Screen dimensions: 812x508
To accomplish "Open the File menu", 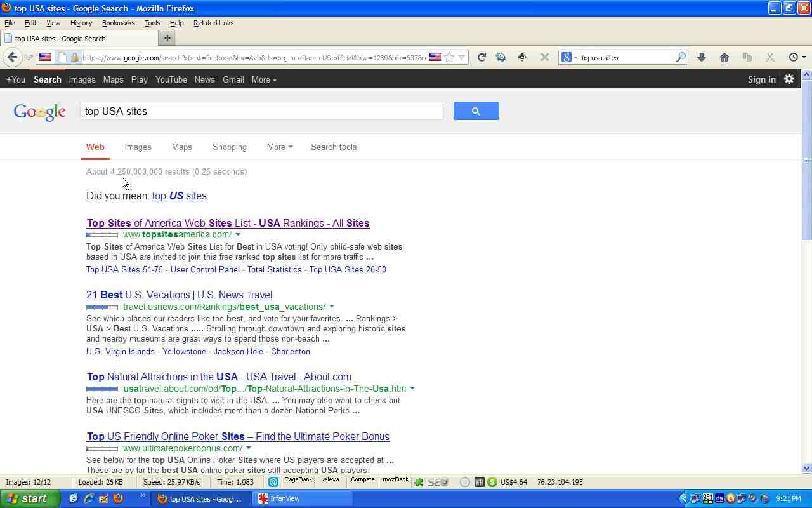I will click(x=10, y=23).
